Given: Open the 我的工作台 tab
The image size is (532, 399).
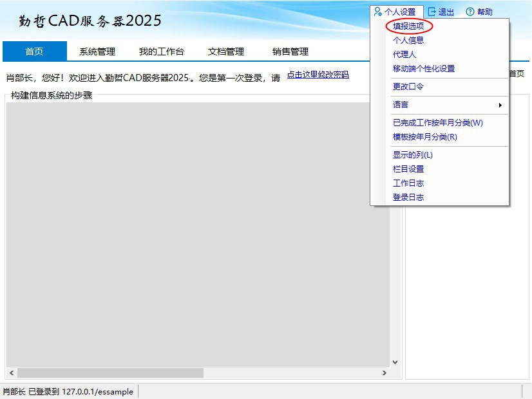Looking at the screenshot, I should tap(162, 51).
